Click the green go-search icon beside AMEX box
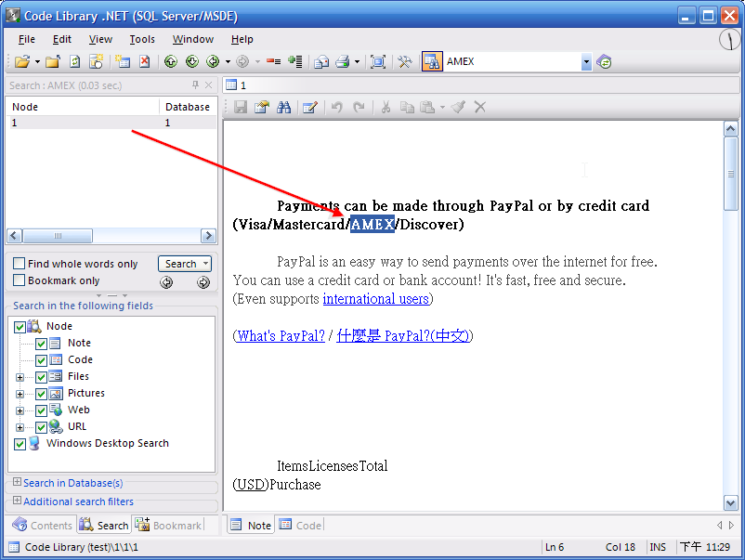Screen dimensions: 745x560 [x=605, y=61]
